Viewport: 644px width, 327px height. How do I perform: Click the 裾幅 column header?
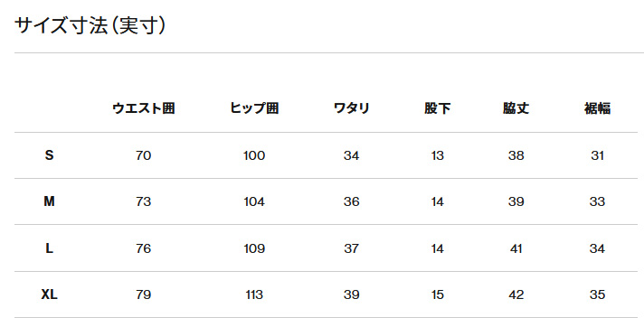click(597, 108)
